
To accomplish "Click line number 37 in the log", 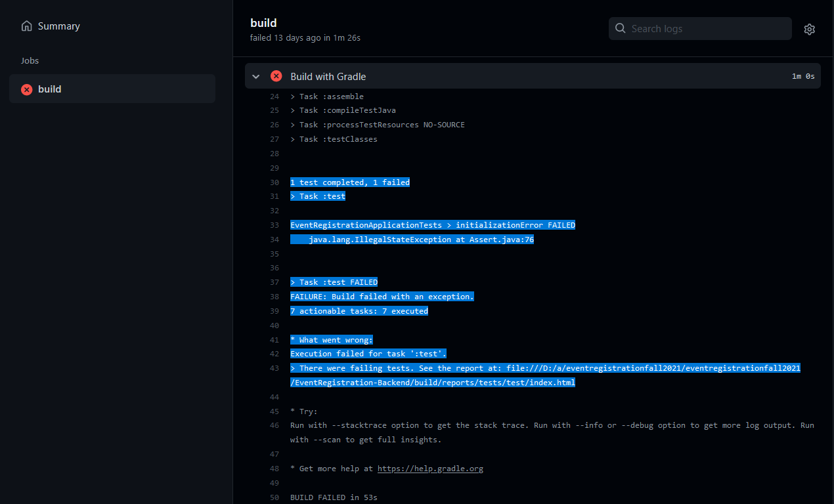I will (x=274, y=282).
